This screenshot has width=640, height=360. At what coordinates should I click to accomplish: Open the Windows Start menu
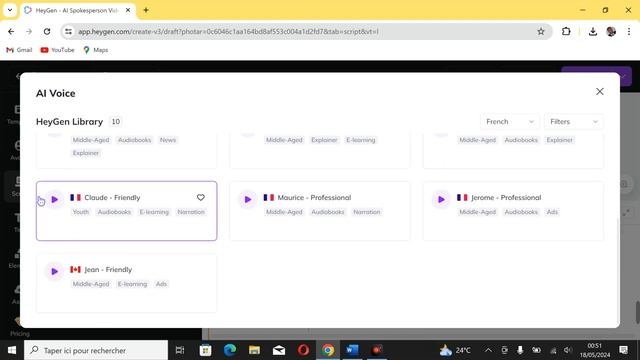(12, 350)
